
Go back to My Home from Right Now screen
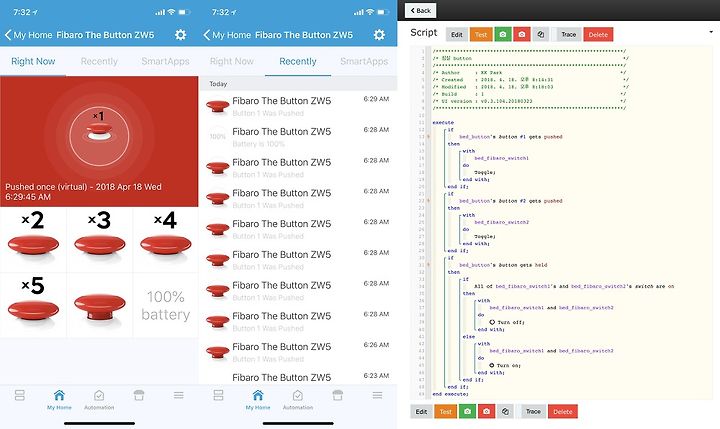[x=28, y=35]
